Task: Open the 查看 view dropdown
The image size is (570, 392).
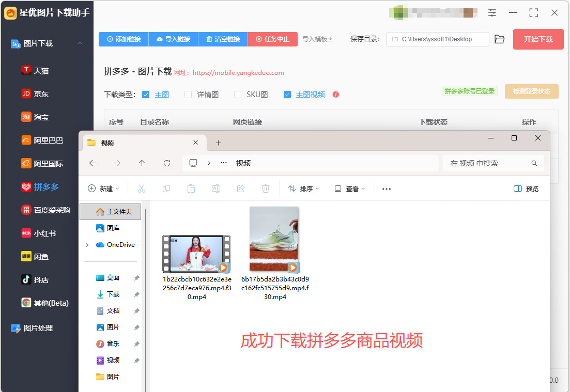Action: pos(349,189)
